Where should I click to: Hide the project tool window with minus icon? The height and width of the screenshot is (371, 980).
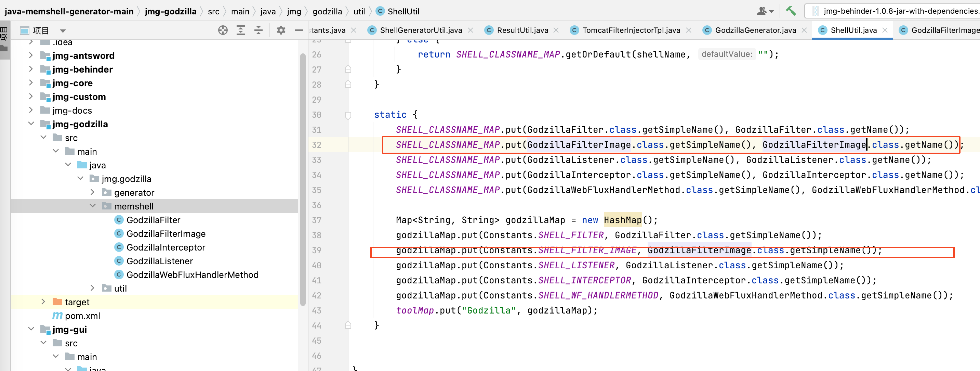(299, 30)
